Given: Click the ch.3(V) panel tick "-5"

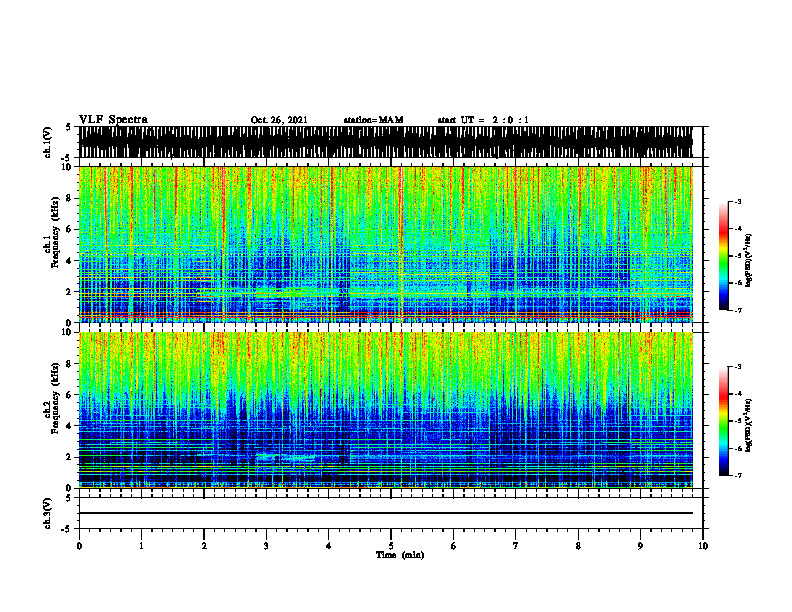Looking at the screenshot, I should tap(67, 529).
